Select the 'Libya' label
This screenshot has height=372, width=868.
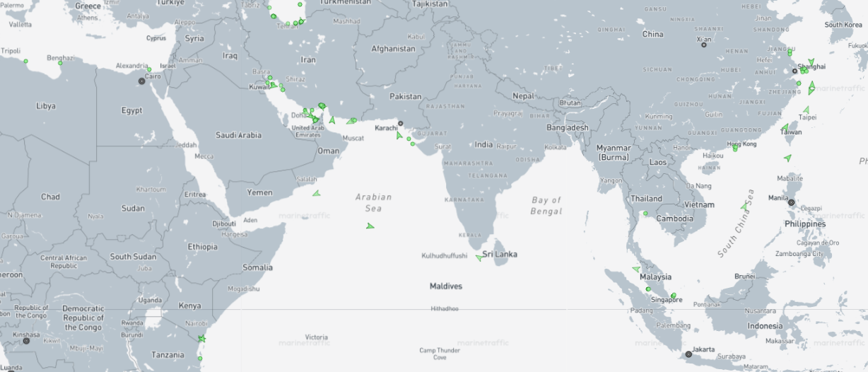click(x=46, y=106)
